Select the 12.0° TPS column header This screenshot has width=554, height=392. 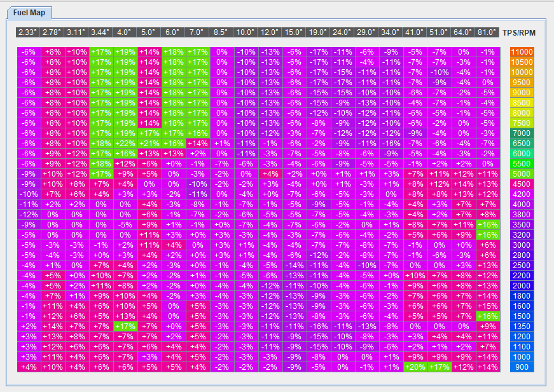coord(269,32)
